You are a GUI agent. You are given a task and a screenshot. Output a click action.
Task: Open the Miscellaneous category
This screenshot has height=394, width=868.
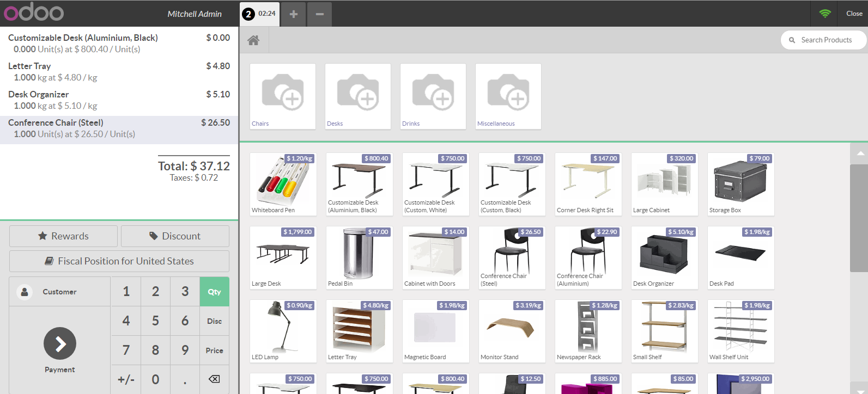[508, 96]
